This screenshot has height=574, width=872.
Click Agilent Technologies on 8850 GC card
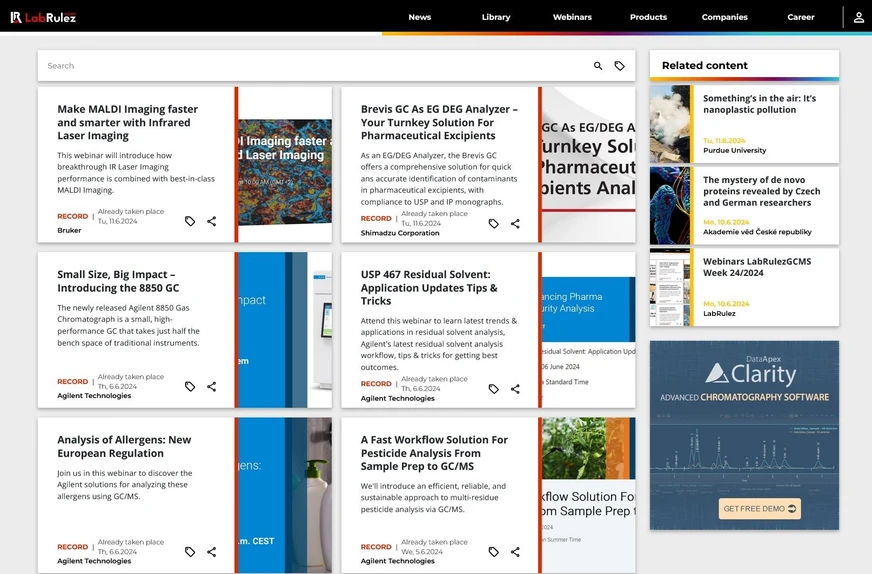94,395
